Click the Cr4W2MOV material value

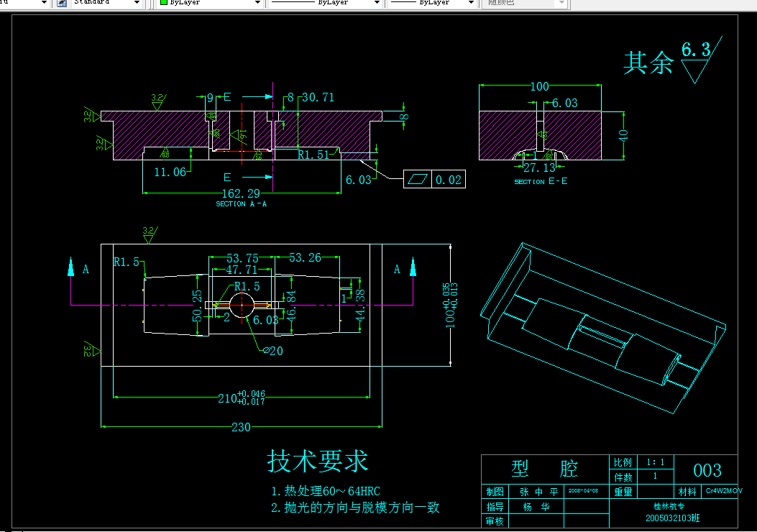point(724,490)
